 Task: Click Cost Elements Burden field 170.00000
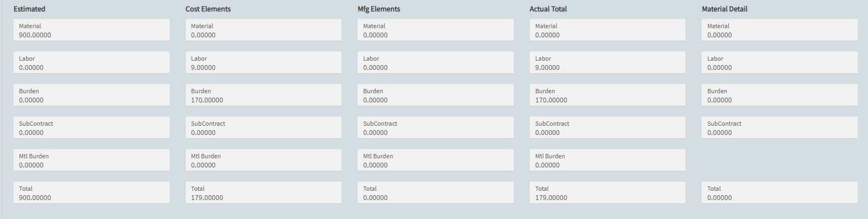(263, 95)
